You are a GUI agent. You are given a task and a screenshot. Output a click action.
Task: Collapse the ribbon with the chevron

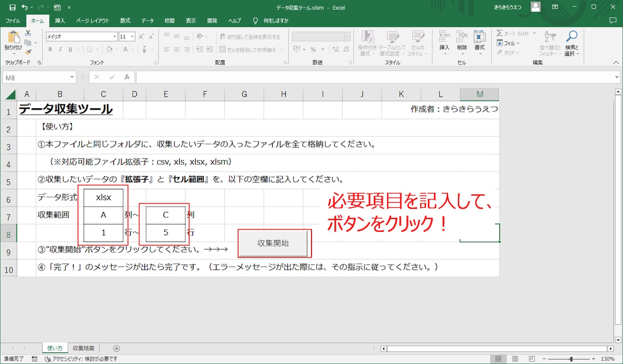(616, 62)
